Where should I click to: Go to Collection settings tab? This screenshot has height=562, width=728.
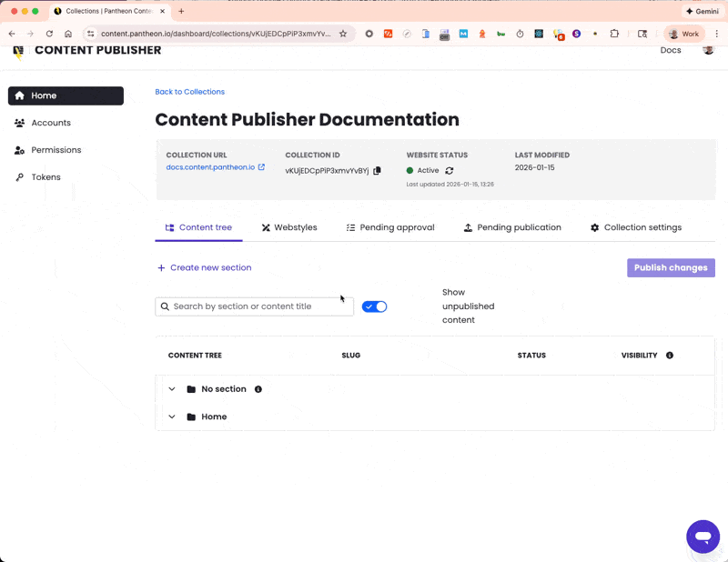pyautogui.click(x=636, y=227)
